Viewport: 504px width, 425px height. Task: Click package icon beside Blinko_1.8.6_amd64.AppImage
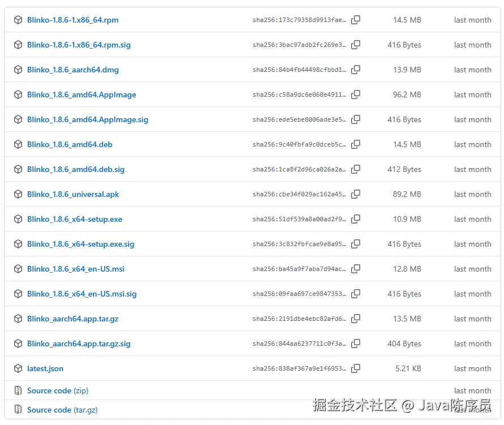coord(18,95)
